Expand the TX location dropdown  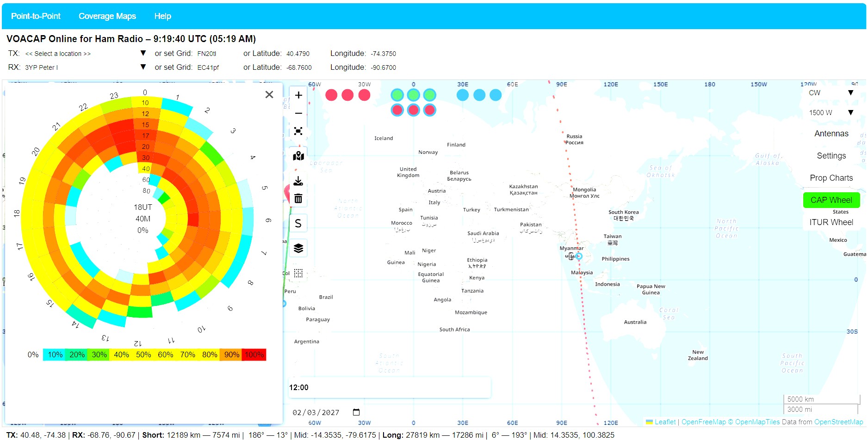(x=143, y=54)
